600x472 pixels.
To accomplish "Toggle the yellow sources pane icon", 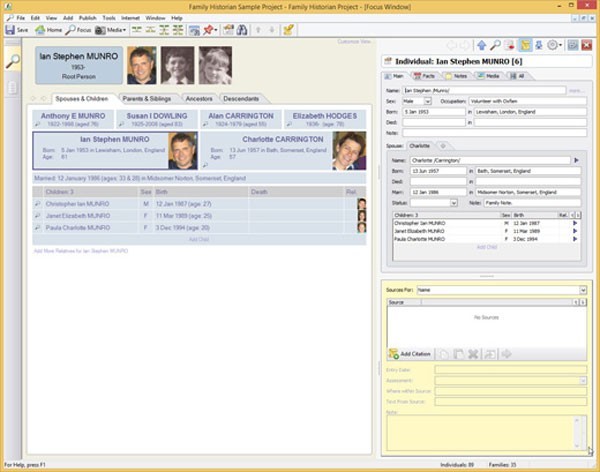I will click(x=526, y=46).
